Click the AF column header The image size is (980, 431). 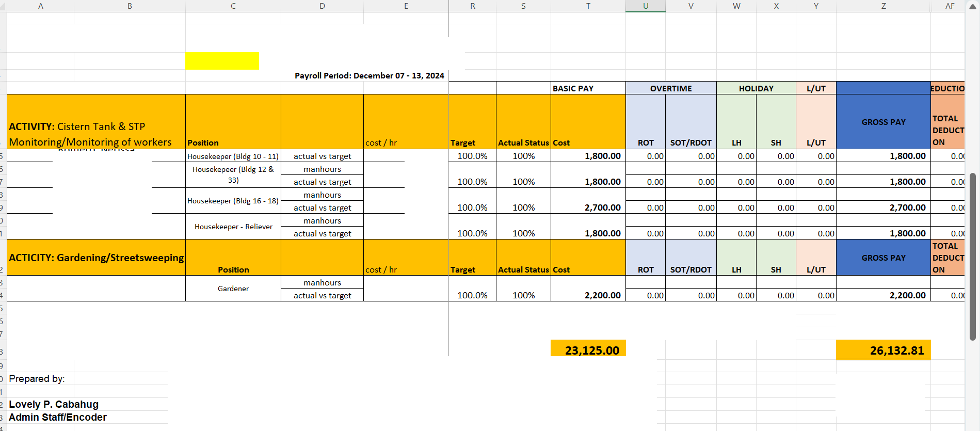pos(950,6)
